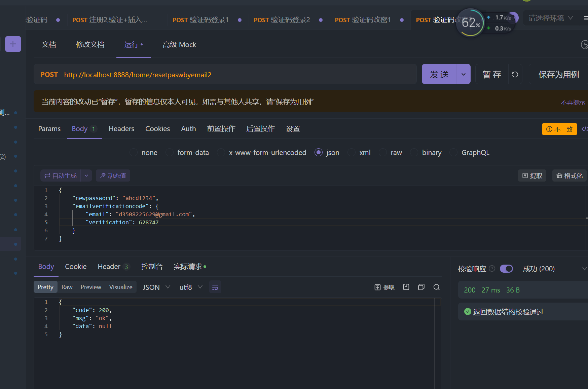Click the download response icon
Screen dimensions: 588x389
click(x=406, y=287)
